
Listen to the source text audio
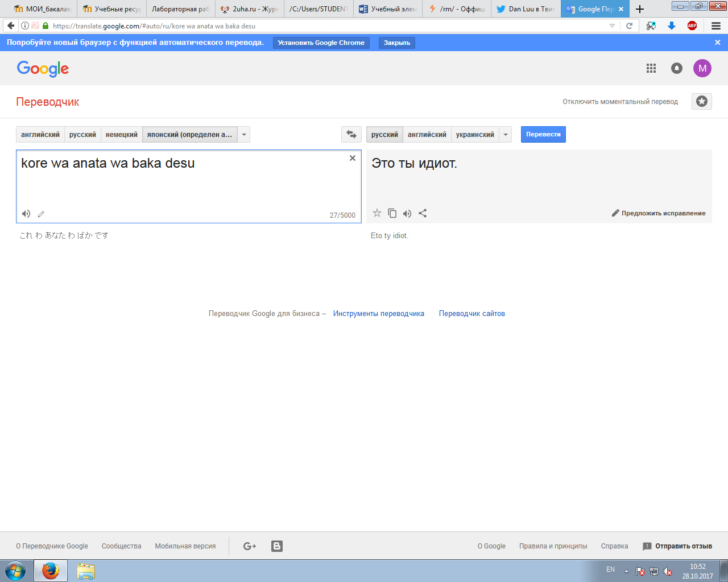click(x=26, y=214)
